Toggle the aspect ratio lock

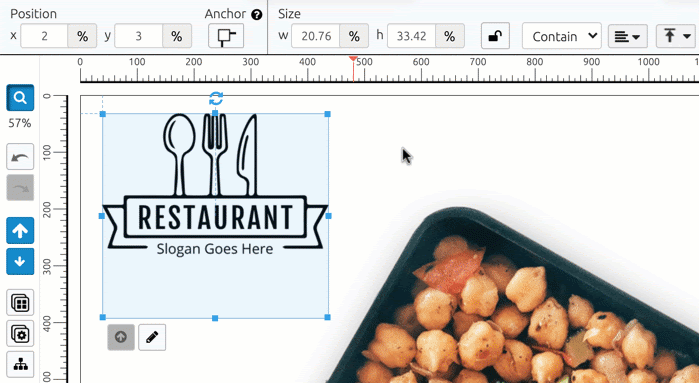(x=495, y=36)
